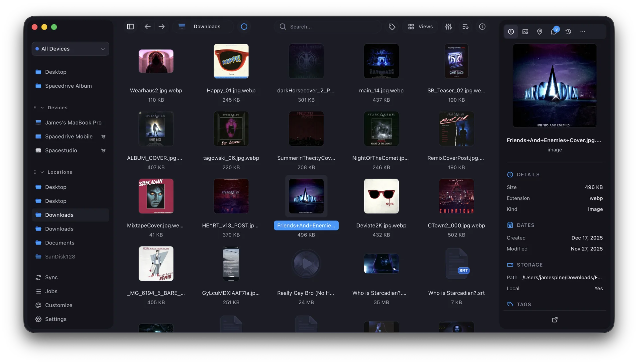The width and height of the screenshot is (638, 364).
Task: Open Sync in the sidebar
Action: [70, 277]
